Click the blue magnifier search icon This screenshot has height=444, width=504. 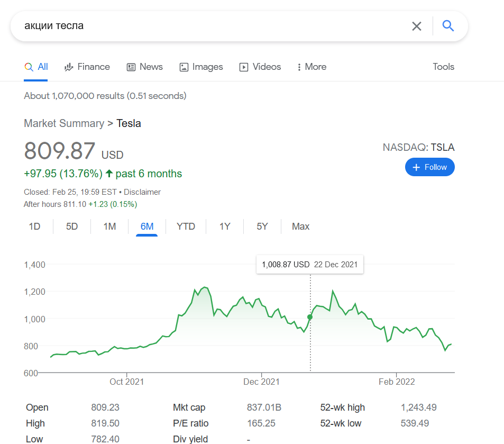pyautogui.click(x=448, y=26)
